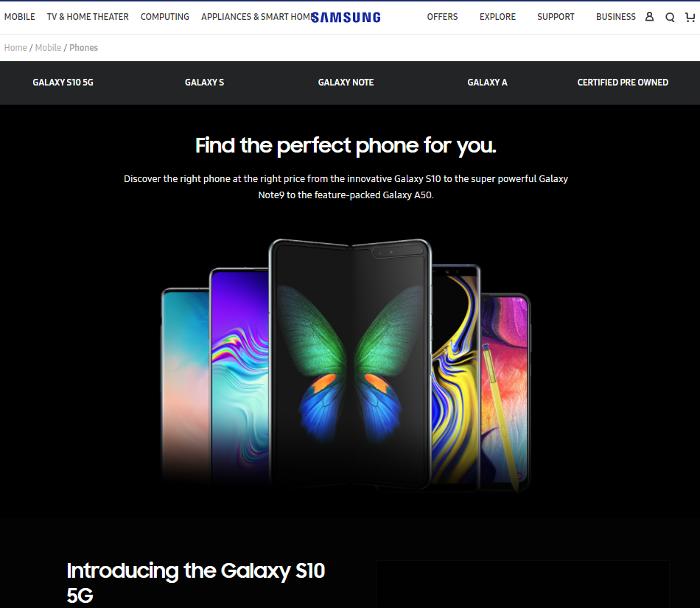
Task: Go to Business section
Action: pyautogui.click(x=615, y=17)
